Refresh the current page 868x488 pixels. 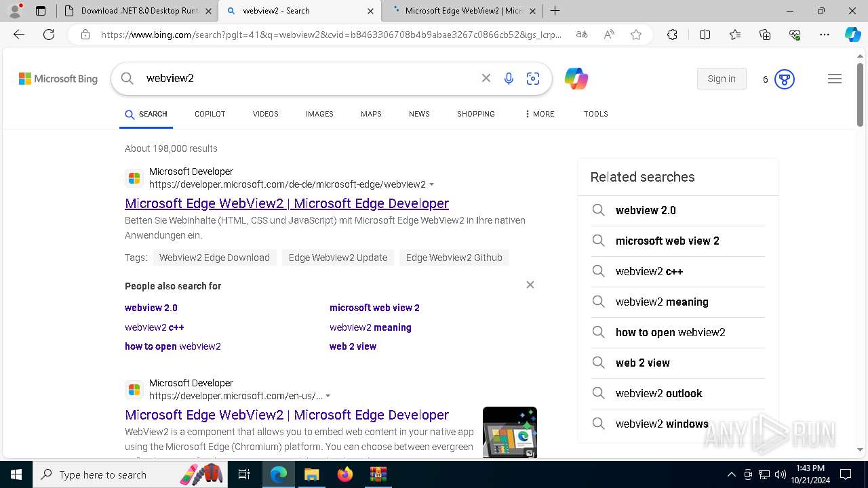click(x=49, y=35)
